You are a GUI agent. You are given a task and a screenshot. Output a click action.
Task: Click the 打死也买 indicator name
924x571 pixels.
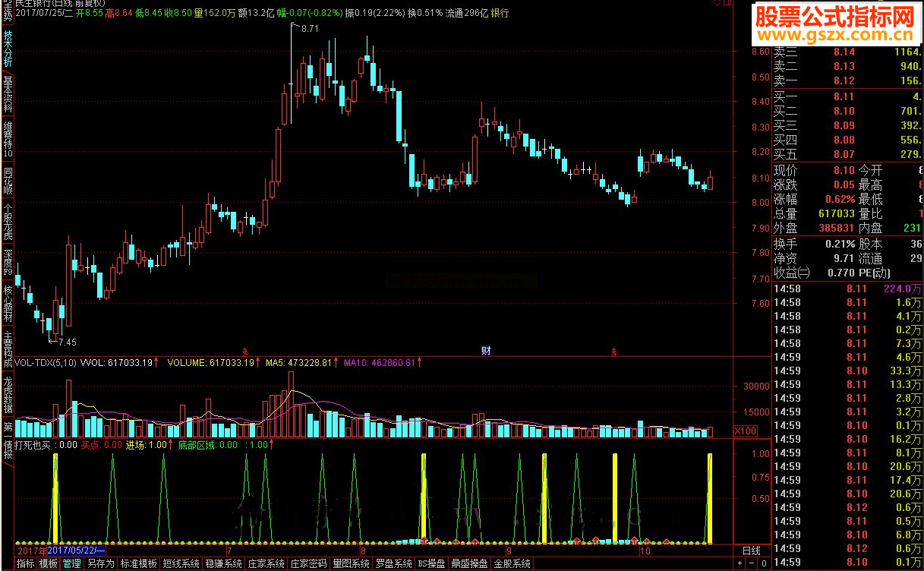(33, 445)
